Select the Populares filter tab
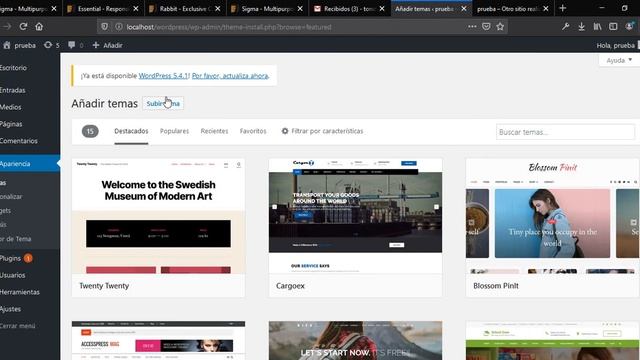This screenshot has width=640, height=360. click(x=174, y=131)
